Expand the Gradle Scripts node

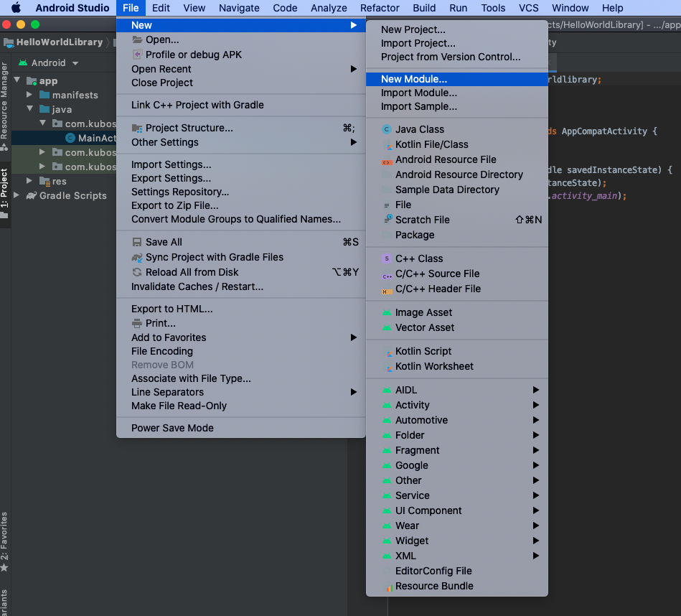(x=17, y=195)
